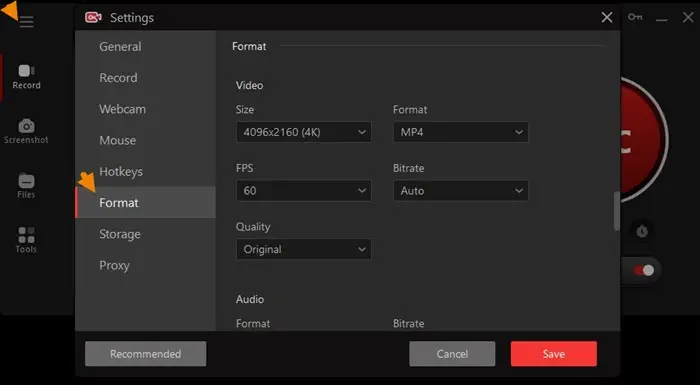Image resolution: width=700 pixels, height=385 pixels.
Task: Click the key license icon
Action: [x=635, y=17]
